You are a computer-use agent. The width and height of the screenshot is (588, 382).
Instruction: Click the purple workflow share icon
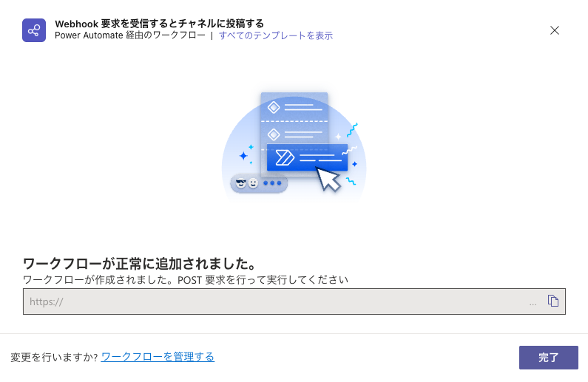(34, 30)
